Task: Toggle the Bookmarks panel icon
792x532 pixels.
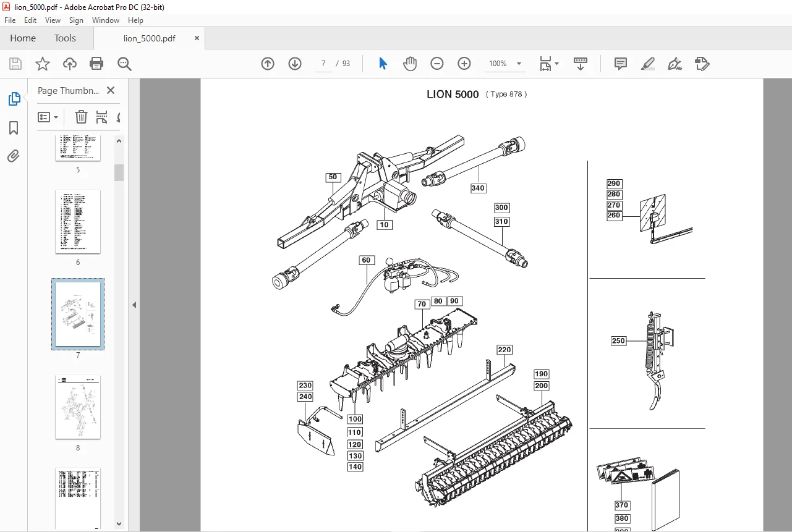Action: (x=14, y=128)
